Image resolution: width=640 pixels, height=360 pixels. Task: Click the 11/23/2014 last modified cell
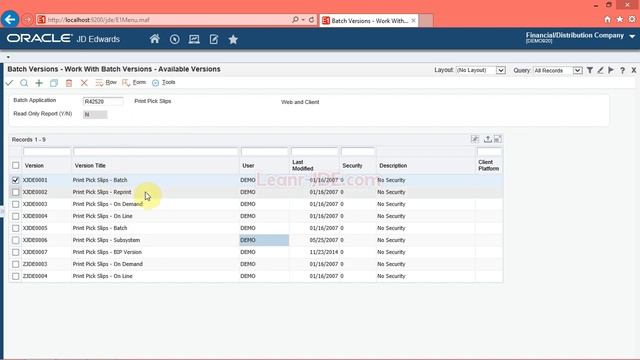(x=324, y=252)
